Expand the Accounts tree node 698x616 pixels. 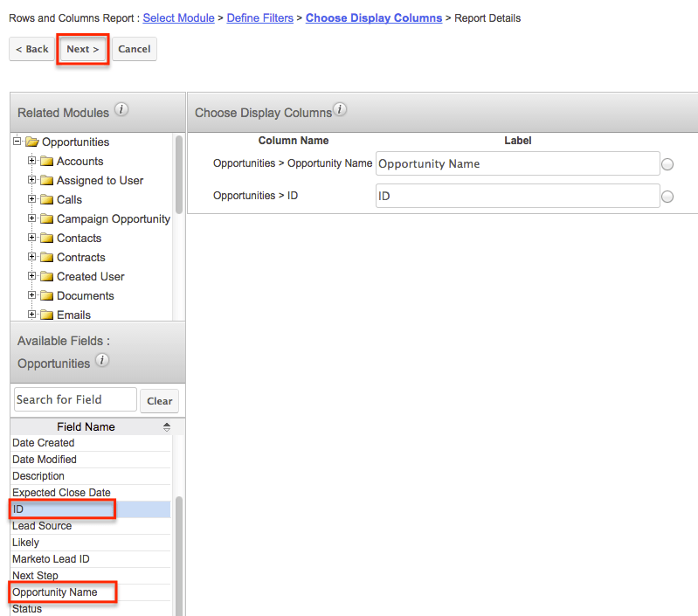31,160
